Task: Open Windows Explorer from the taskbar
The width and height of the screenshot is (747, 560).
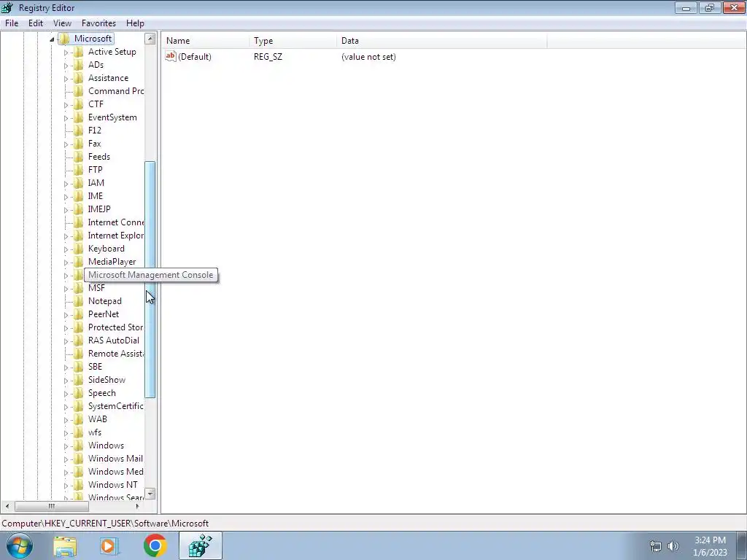Action: (x=65, y=545)
